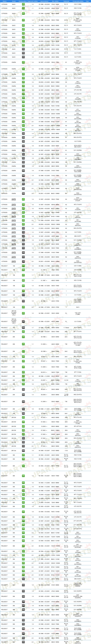Image resolution: width=91 pixels, height=644 pixels.
Task: Click the Moc silnika column header
Action: 55,1
